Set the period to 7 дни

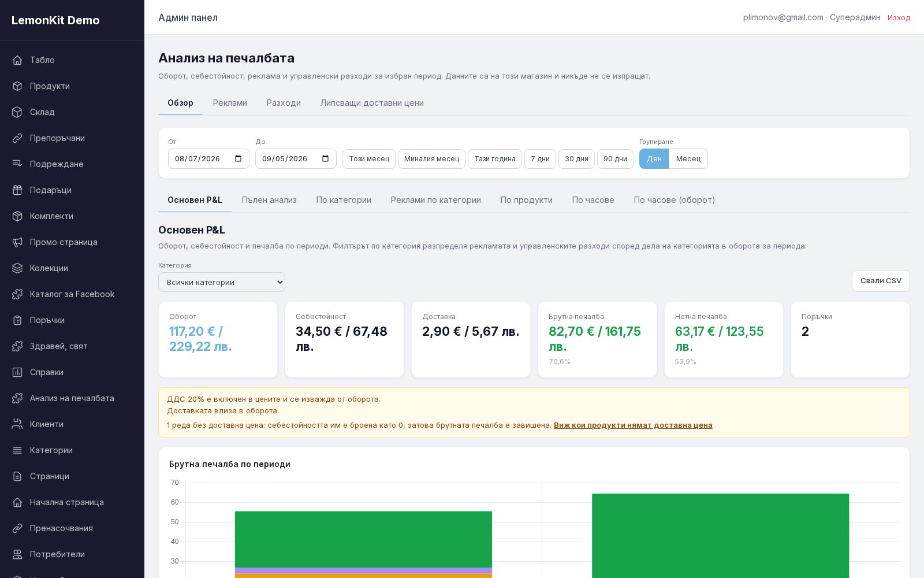pos(540,159)
